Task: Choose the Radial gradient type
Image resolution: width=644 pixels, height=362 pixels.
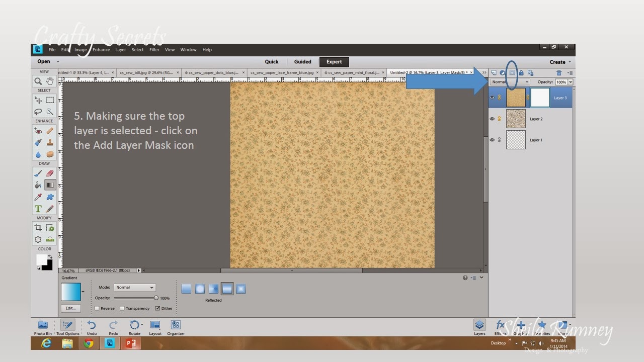Action: [x=200, y=289]
